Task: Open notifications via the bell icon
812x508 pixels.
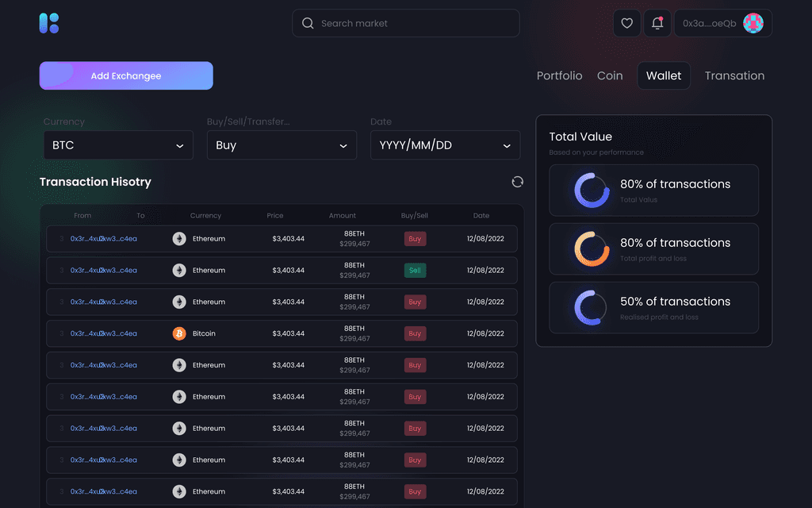Action: 657,23
